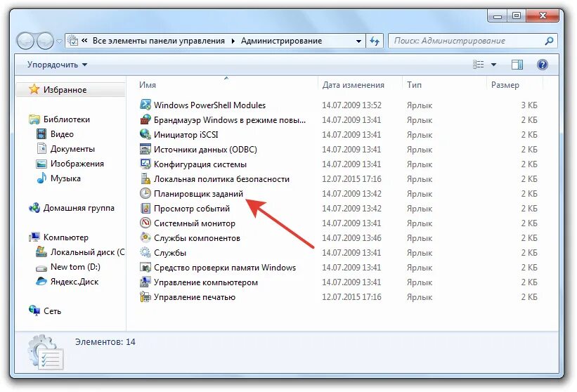Click the Библиотеки folder icon

[34, 119]
